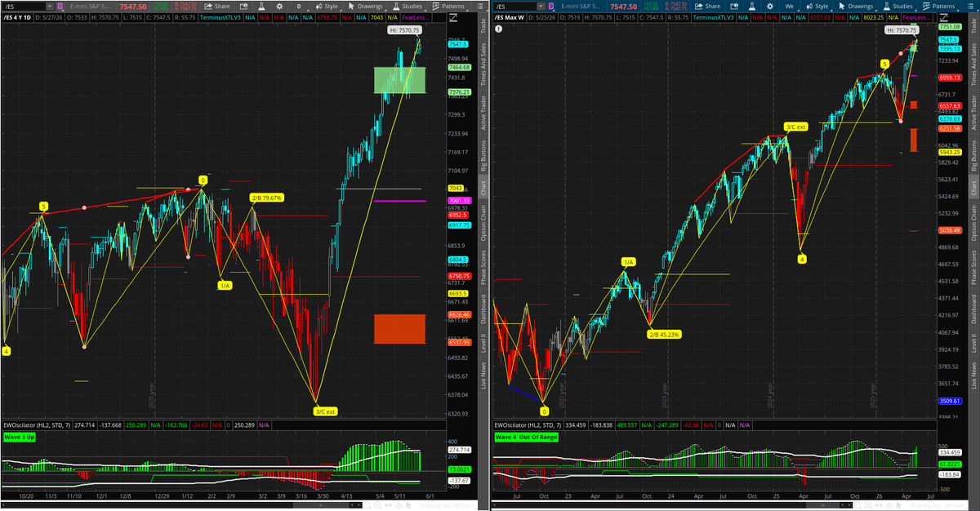The height and width of the screenshot is (511, 980).
Task: Open list menu icon at left chart toolbar end
Action: (x=479, y=7)
